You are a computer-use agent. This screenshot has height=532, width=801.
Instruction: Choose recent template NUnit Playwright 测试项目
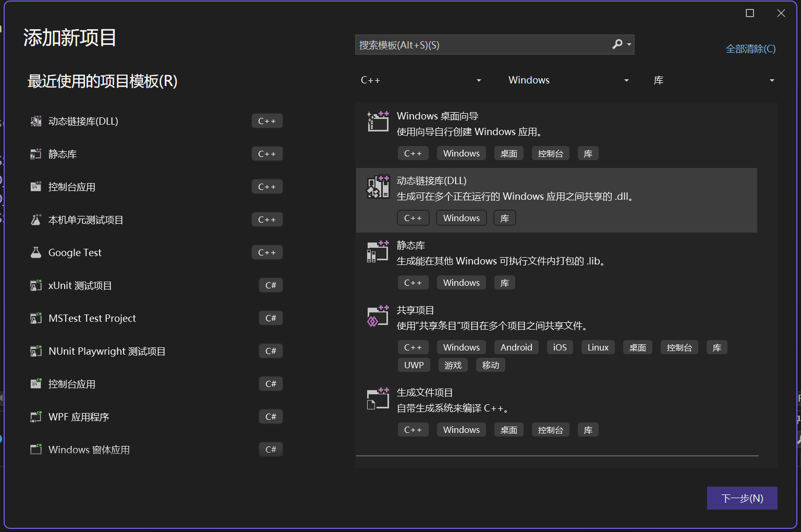pyautogui.click(x=156, y=351)
